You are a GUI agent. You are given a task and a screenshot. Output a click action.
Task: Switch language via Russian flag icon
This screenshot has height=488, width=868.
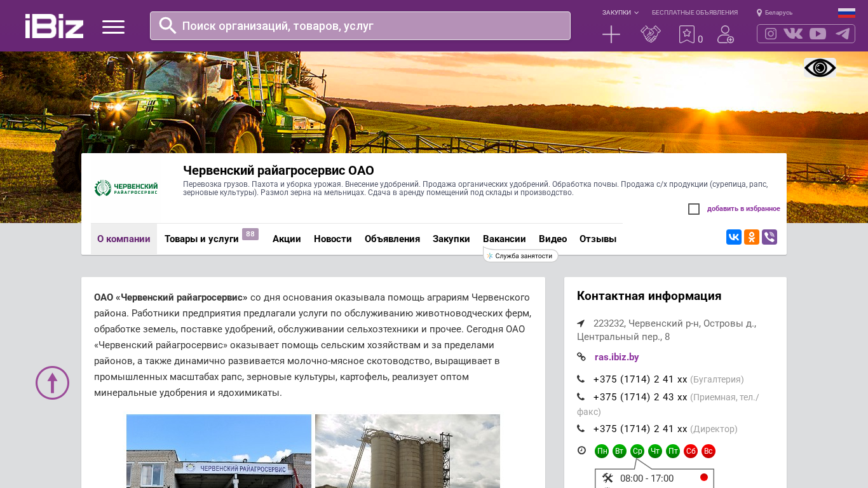[x=846, y=13]
